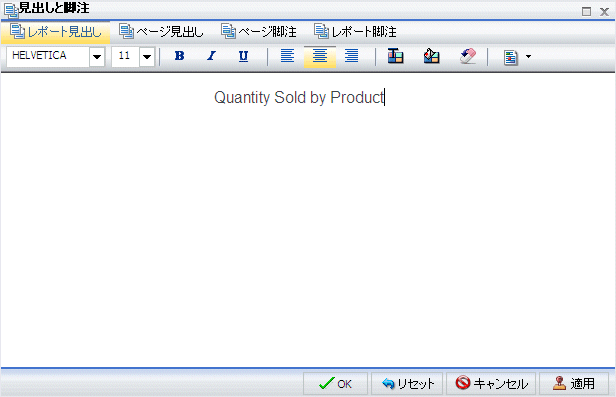The image size is (616, 397).
Task: Align heading text left
Action: 288,57
